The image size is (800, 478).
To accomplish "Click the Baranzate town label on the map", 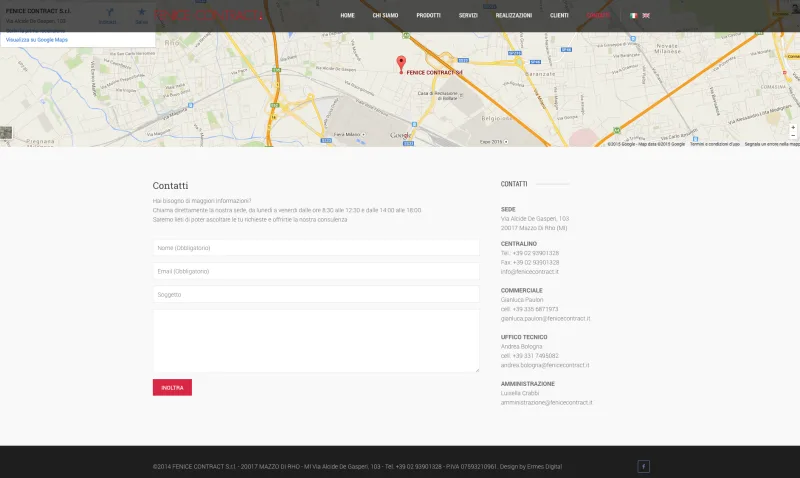I will 540,74.
